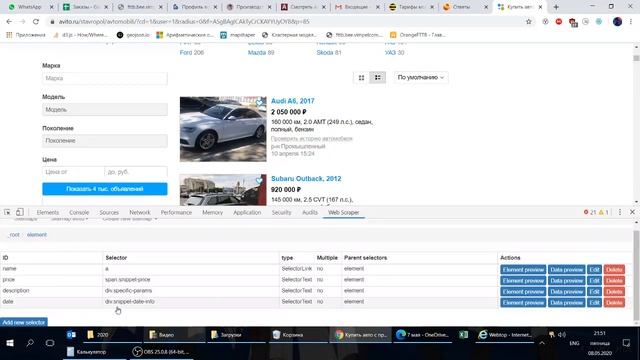Bookmark this page with the star icon
Screen dimensions: 640x360
point(529,22)
